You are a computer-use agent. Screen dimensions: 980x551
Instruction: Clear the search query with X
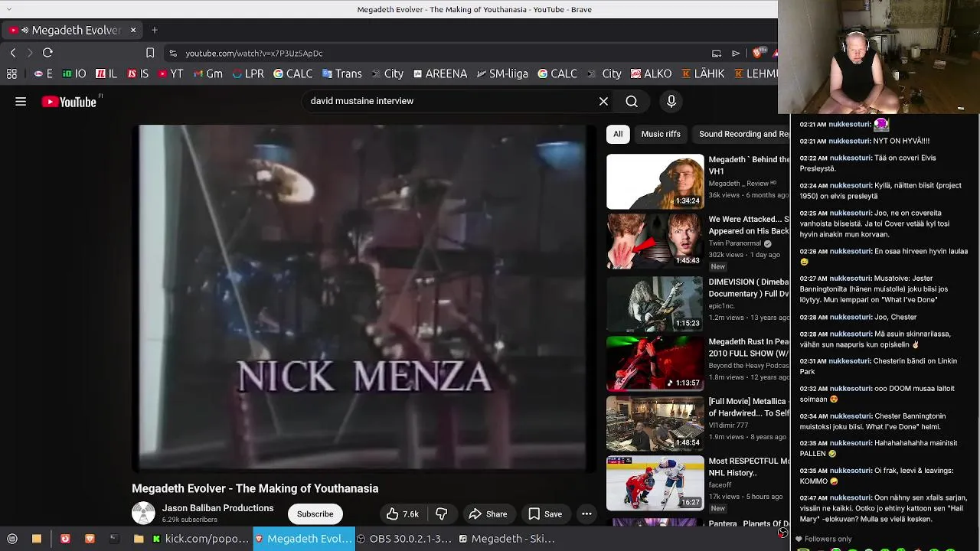603,101
